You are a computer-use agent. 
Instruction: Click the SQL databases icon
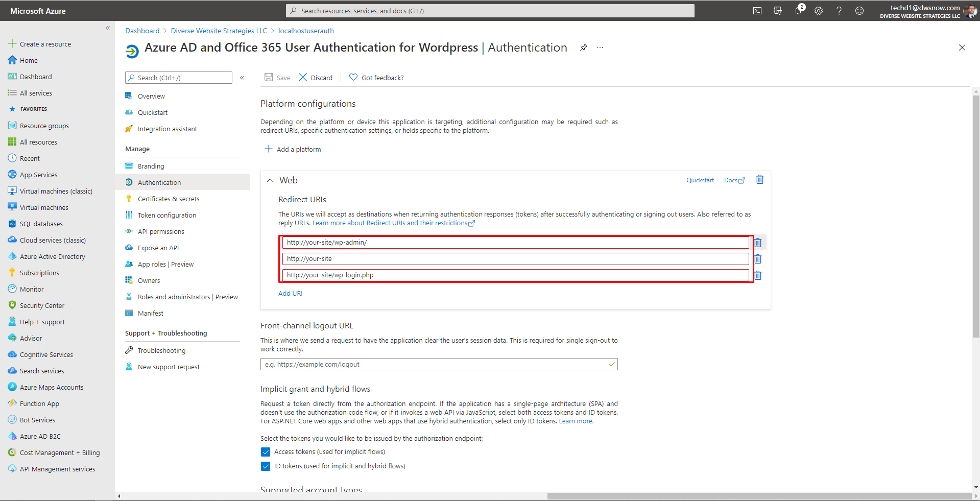tap(12, 224)
